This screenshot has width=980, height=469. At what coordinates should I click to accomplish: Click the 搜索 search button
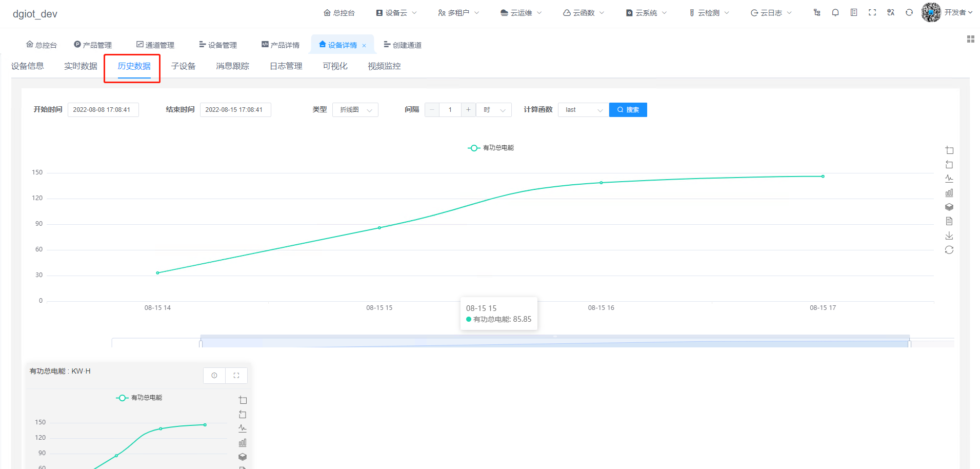click(628, 110)
